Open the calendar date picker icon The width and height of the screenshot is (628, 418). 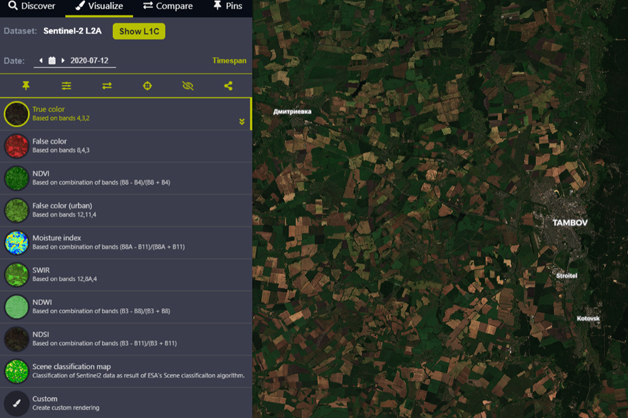click(52, 61)
